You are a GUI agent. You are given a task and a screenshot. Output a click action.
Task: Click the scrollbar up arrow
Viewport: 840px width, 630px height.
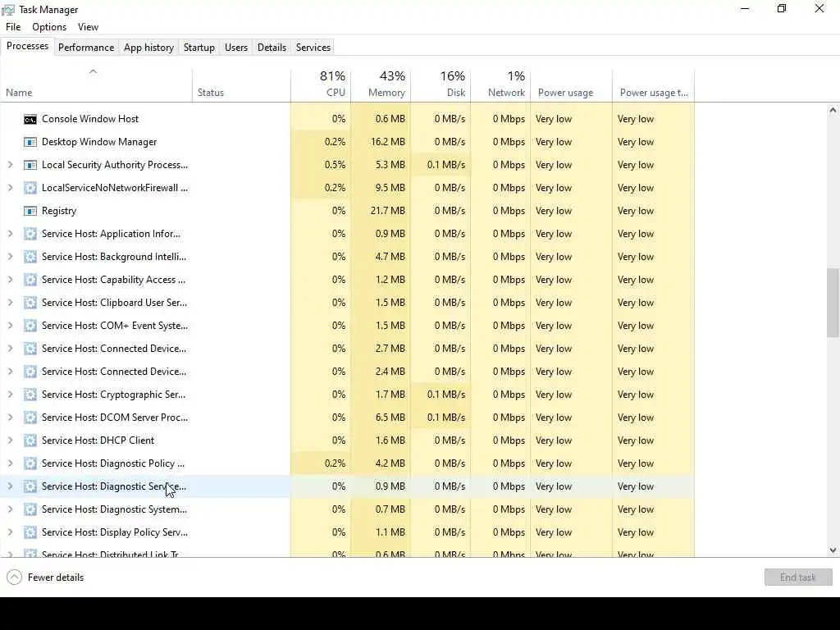[833, 111]
